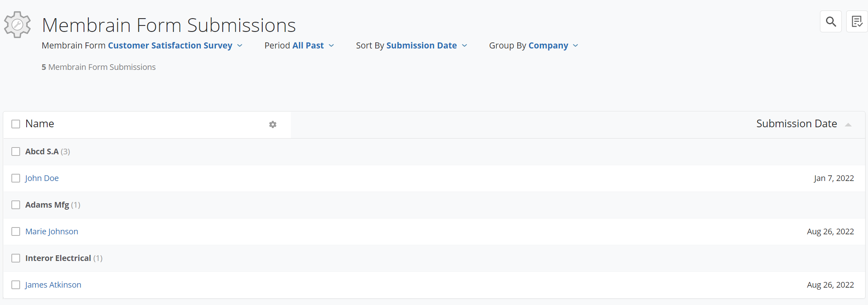Open Marie Johnson submission link

click(52, 231)
